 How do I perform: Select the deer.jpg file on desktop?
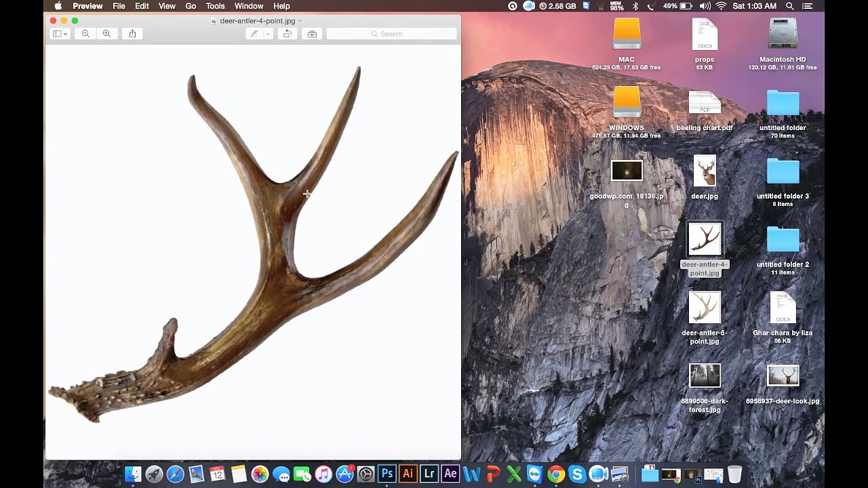705,171
